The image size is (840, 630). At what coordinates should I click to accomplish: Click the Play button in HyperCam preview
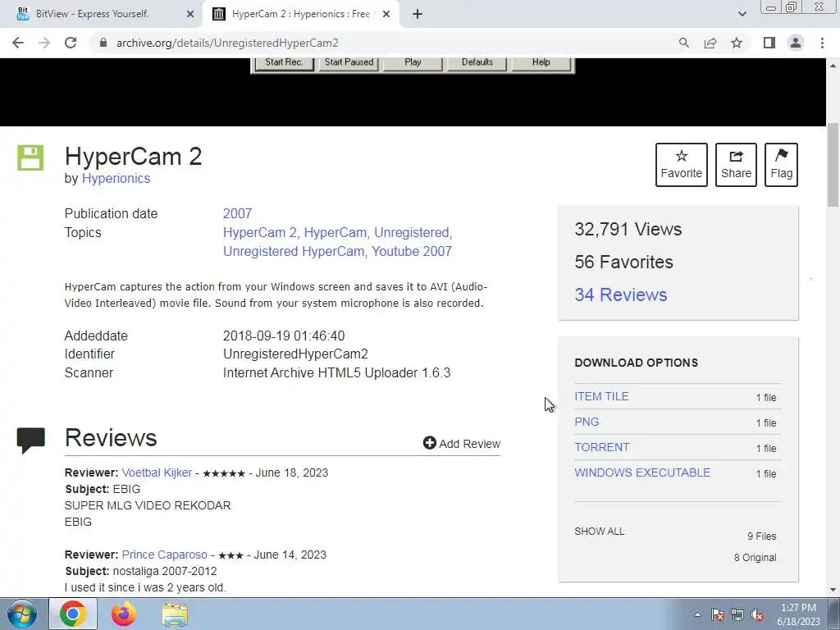click(x=413, y=62)
